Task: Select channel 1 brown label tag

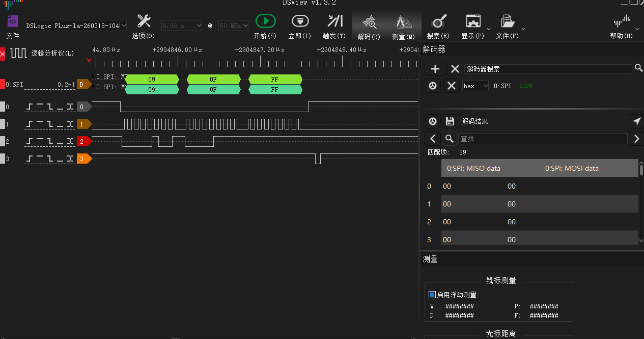Action: click(x=83, y=124)
